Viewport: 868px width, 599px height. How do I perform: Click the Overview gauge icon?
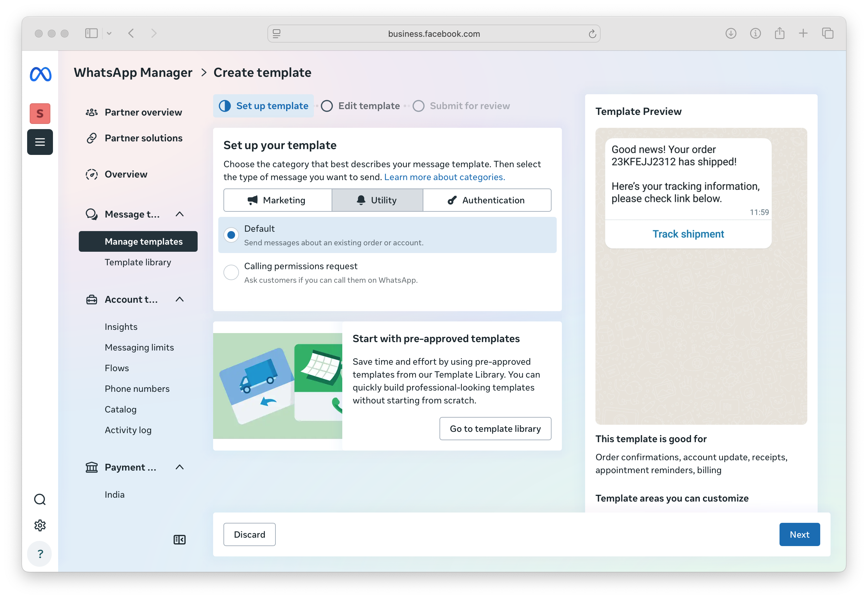click(x=92, y=174)
